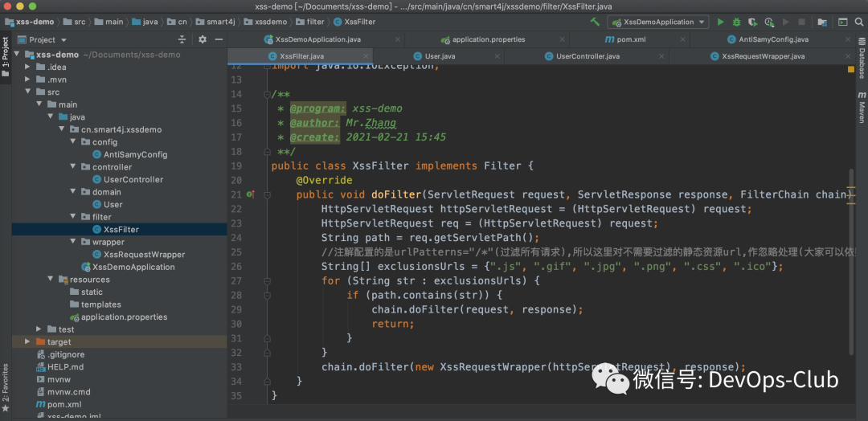The height and width of the screenshot is (421, 868).
Task: Click the yellow inspection indicator in the editor corner
Action: pos(851,69)
